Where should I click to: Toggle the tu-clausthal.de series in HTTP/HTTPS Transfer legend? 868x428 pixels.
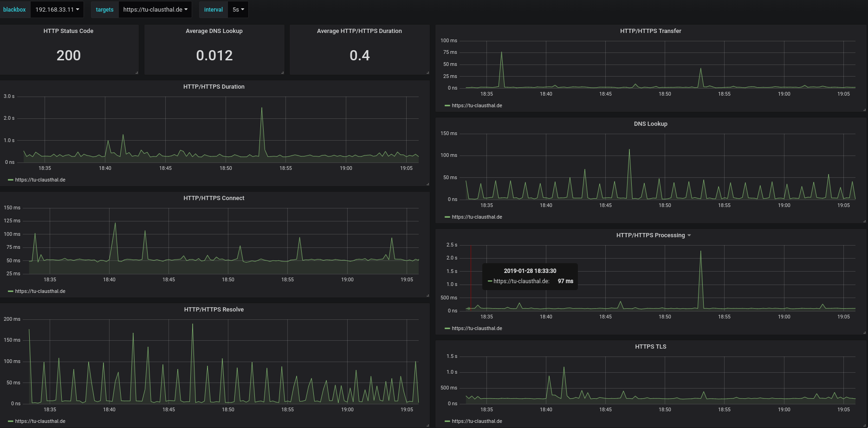coord(477,106)
